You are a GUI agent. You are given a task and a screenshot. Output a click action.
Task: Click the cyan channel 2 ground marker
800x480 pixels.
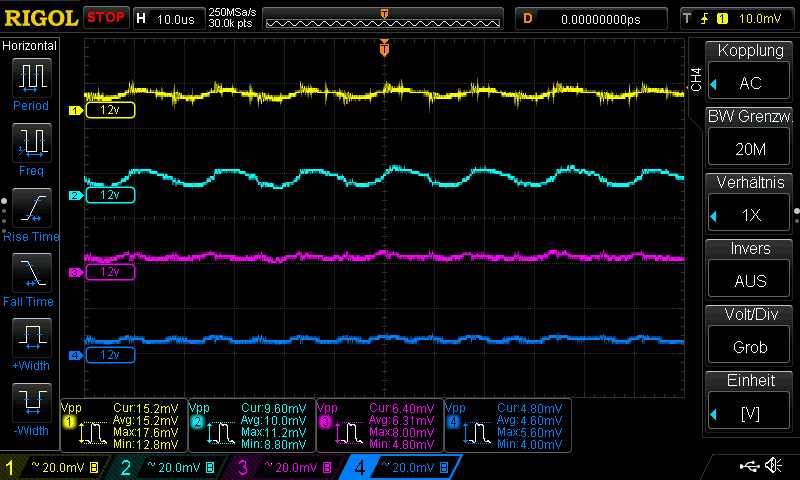point(76,195)
